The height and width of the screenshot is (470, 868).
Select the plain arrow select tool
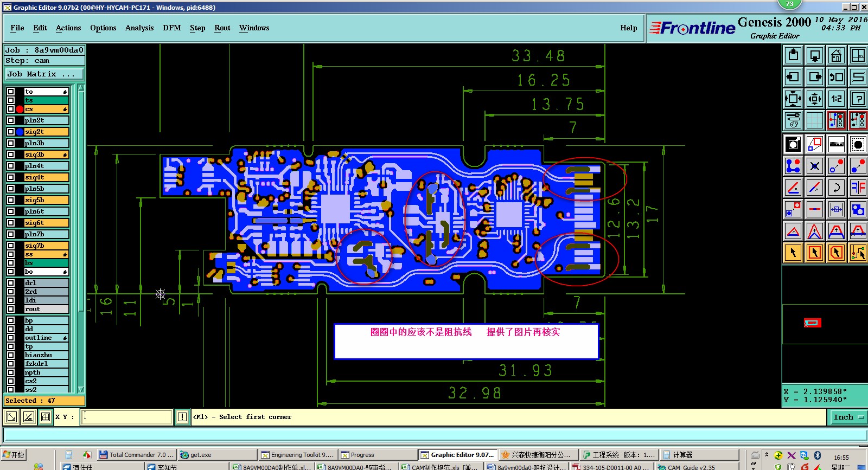[793, 253]
